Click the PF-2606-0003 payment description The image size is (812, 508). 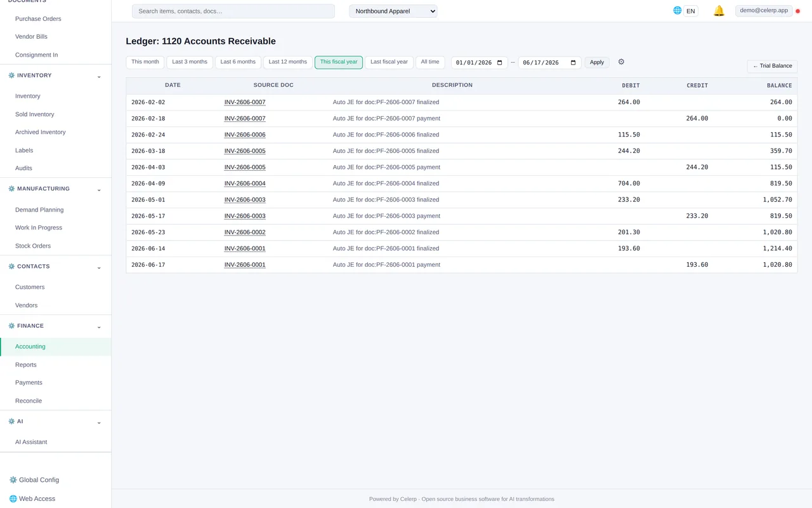click(386, 216)
